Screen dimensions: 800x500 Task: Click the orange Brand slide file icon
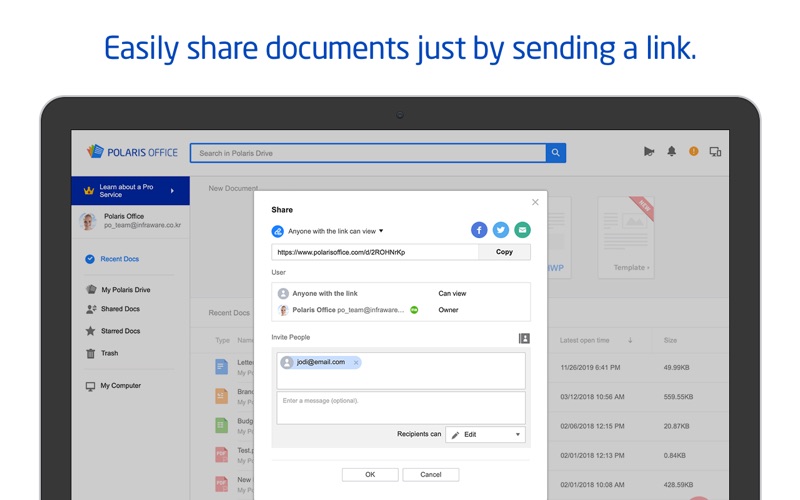pos(221,396)
